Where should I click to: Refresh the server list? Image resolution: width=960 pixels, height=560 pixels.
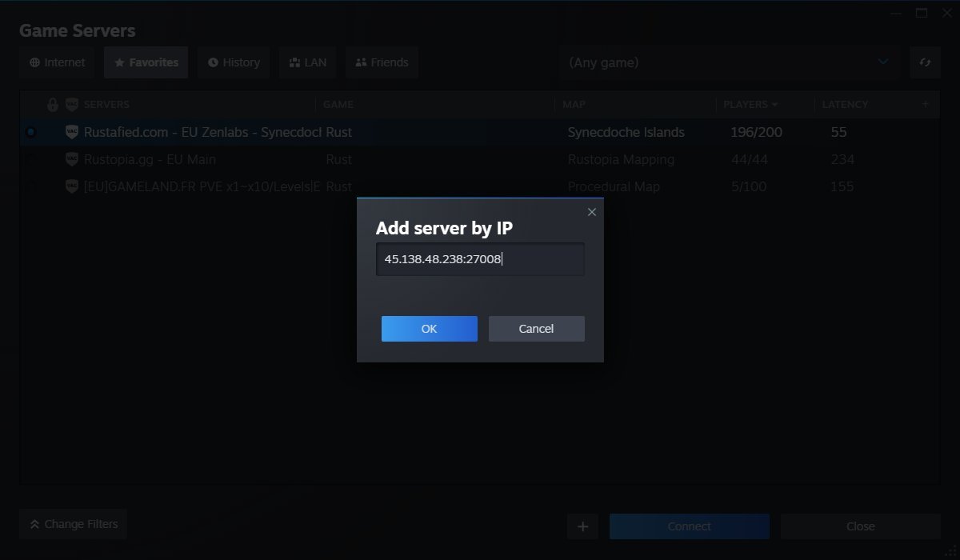(x=925, y=62)
